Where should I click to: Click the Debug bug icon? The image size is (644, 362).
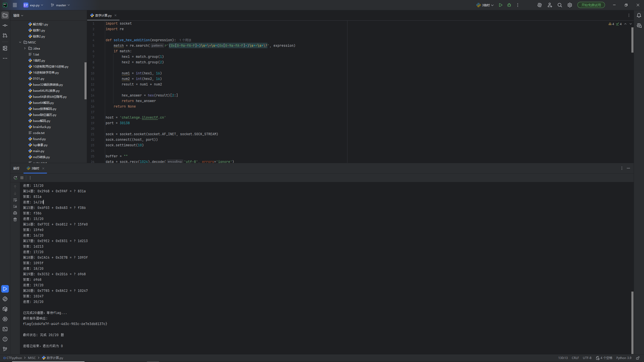pyautogui.click(x=509, y=5)
